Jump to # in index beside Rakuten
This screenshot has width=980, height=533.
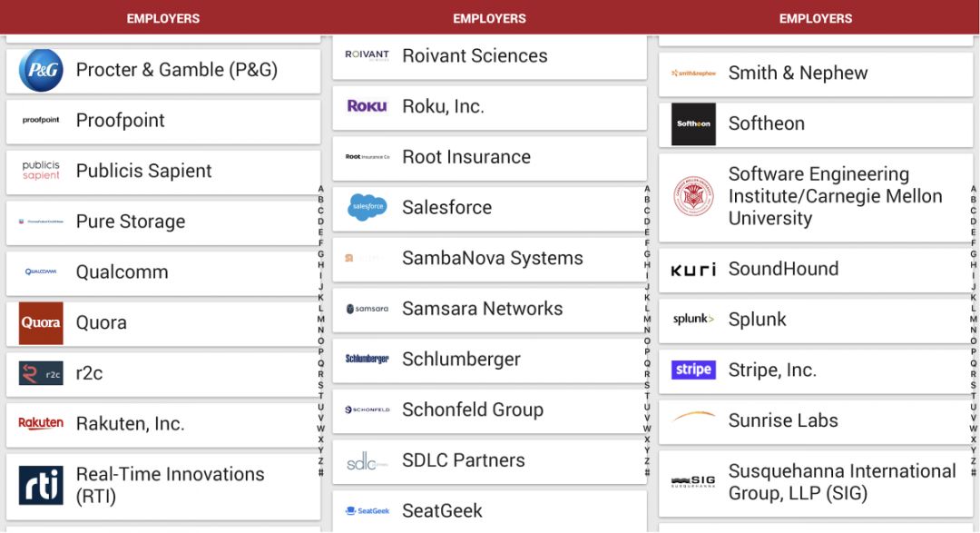point(321,472)
